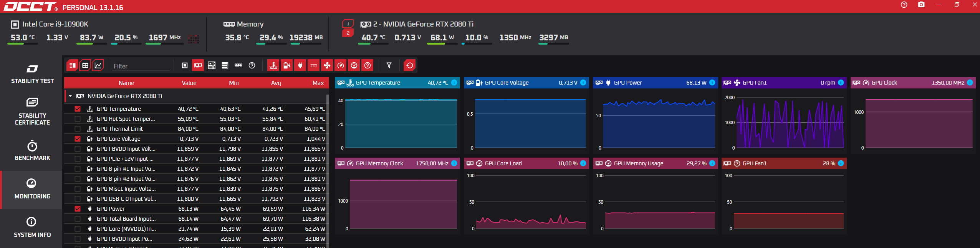Switch to graph-only view icon
Viewport: 980px width, 248px height.
(98, 65)
